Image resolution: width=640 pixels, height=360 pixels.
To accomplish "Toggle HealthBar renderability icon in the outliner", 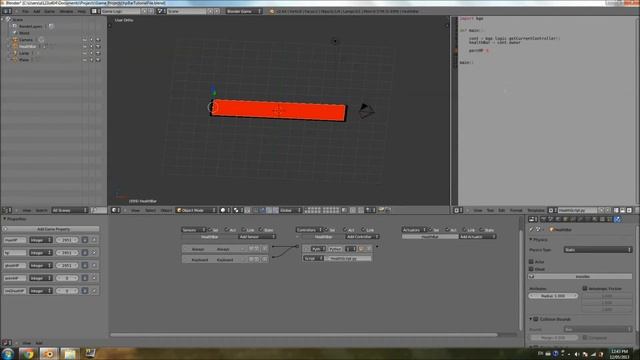I will pos(98,46).
